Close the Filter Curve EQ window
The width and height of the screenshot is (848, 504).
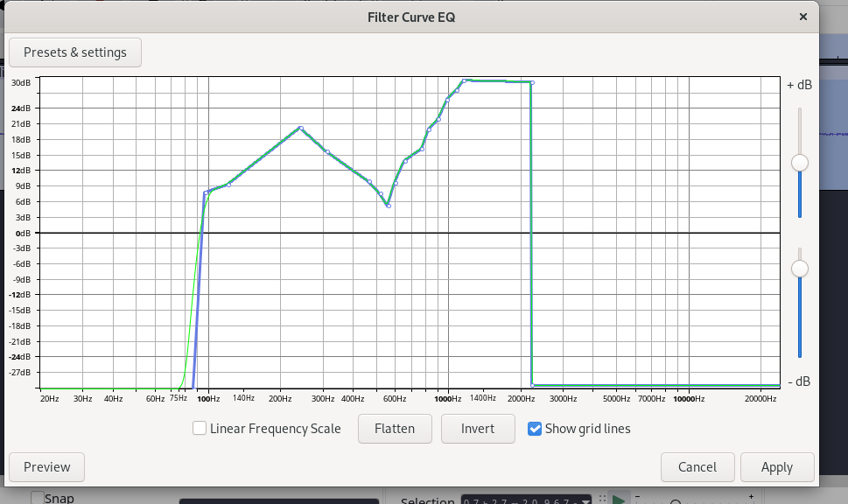click(802, 17)
